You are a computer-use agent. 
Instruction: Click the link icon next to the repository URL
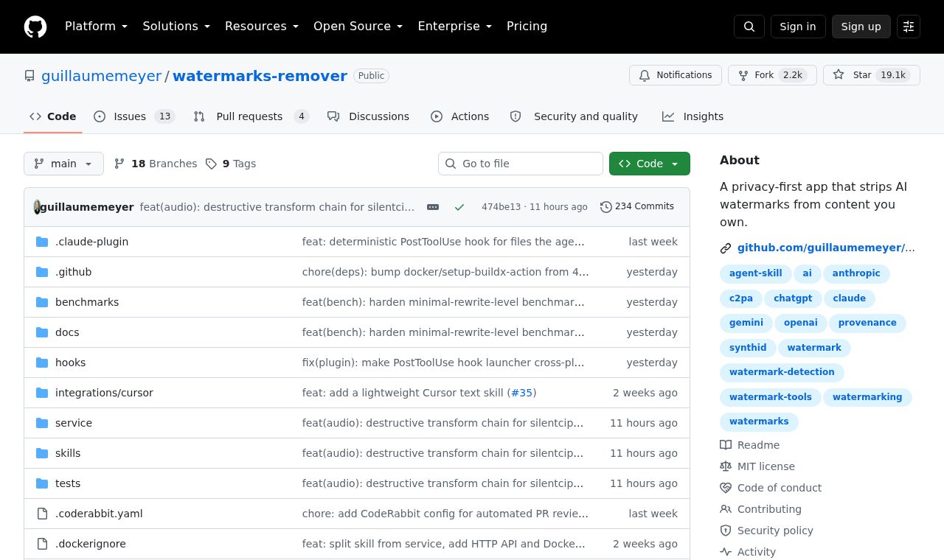point(726,248)
